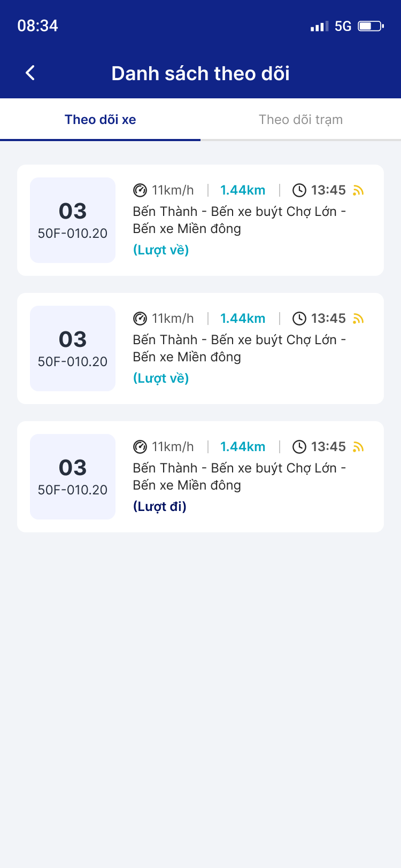Click speedometer icon on first bus card
Viewport: 401px width, 868px height.
[140, 190]
